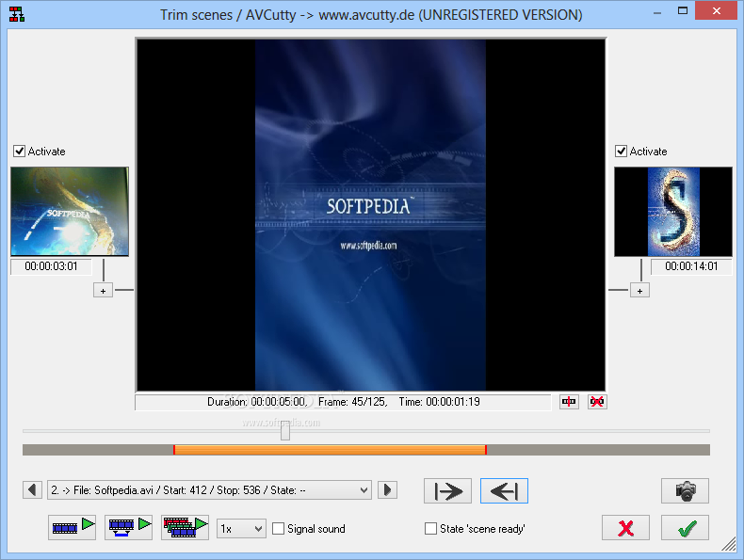
Task: Play the trimmed scene with the second filmstrip play icon
Action: (x=128, y=527)
